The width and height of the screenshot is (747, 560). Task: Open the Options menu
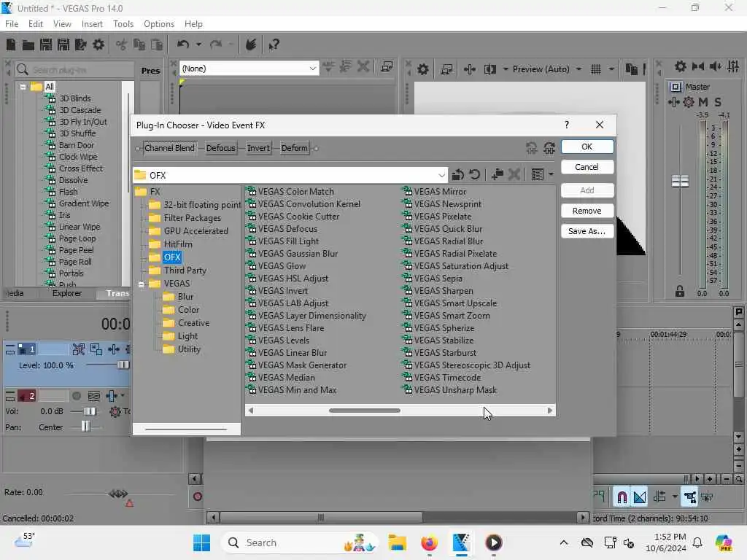click(158, 24)
